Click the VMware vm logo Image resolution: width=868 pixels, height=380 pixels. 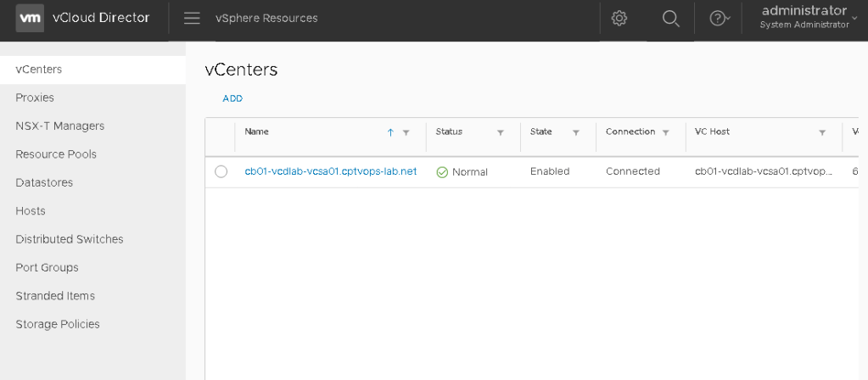(x=30, y=19)
